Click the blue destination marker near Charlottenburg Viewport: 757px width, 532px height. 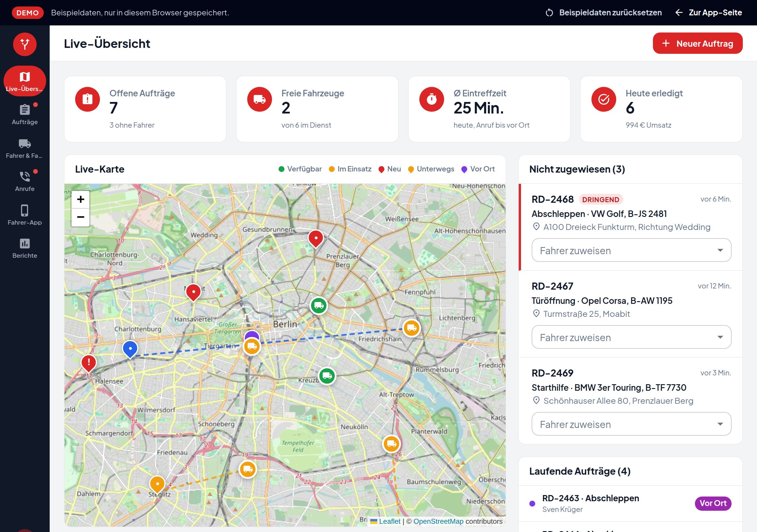pos(130,349)
